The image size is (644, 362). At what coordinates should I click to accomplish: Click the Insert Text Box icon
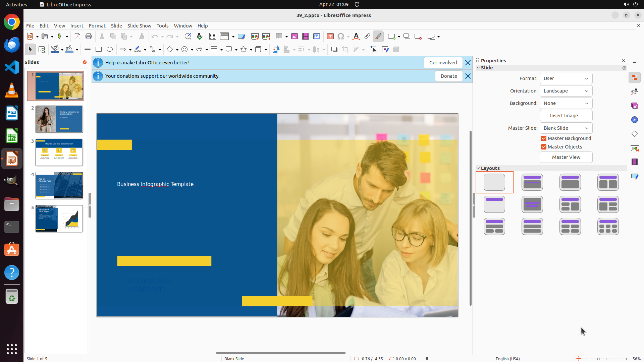[x=330, y=37]
